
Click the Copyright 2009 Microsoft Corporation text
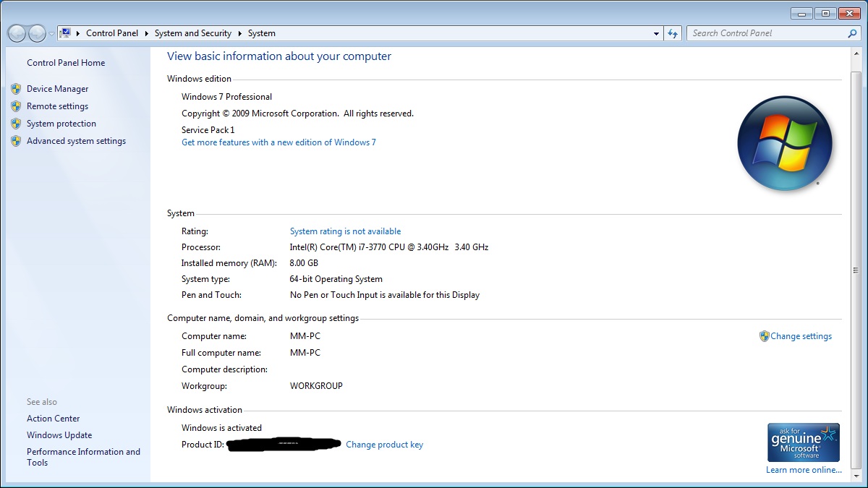pos(297,114)
